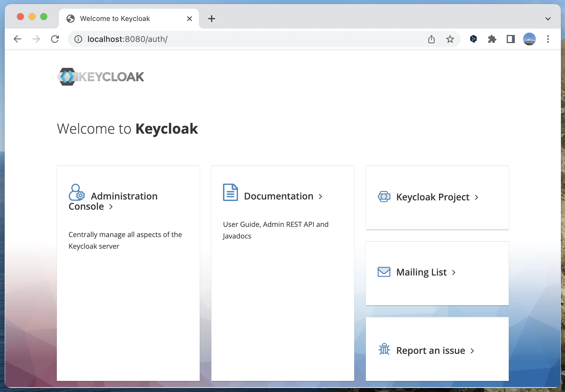Open a new browser tab
The width and height of the screenshot is (565, 392).
click(x=212, y=19)
